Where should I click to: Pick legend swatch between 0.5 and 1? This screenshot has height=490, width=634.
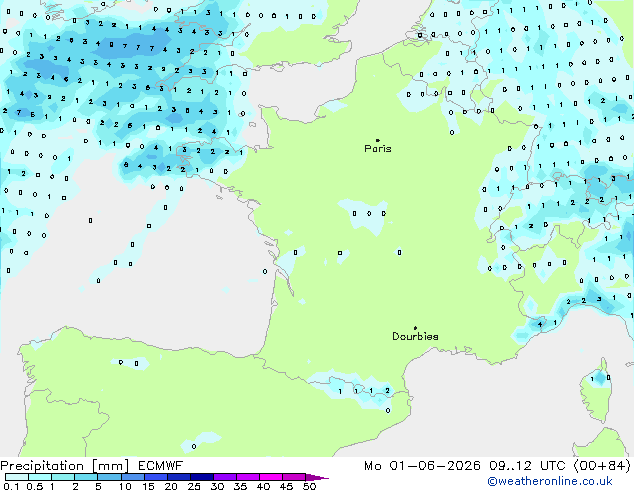click(x=40, y=477)
